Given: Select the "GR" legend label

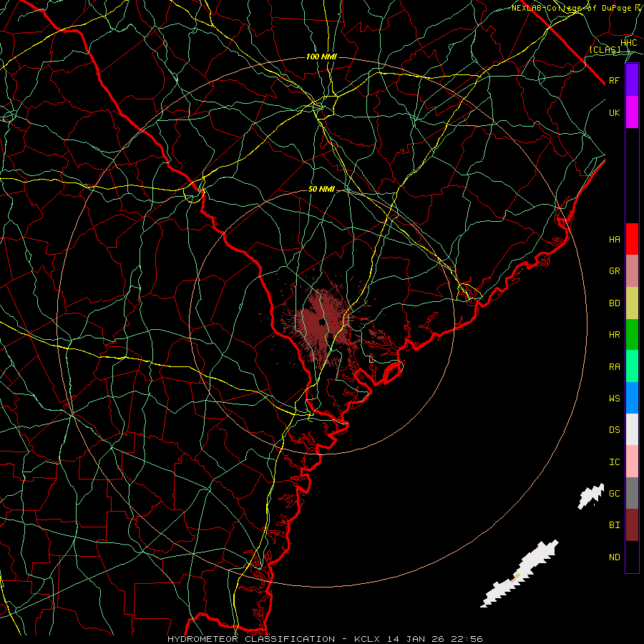Looking at the screenshot, I should pos(614,271).
